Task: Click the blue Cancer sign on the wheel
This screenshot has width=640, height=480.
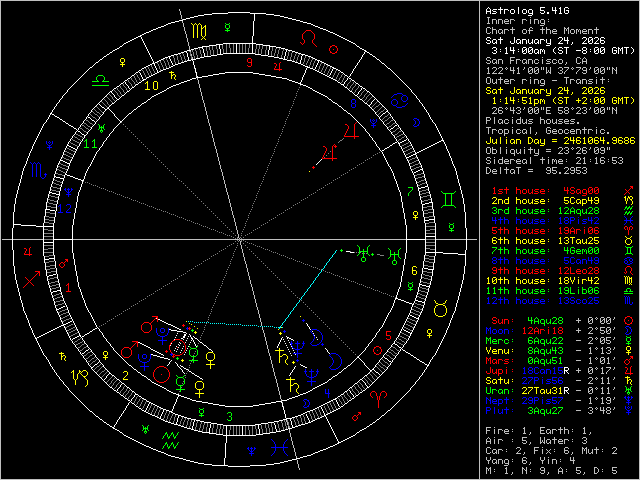Action: 399,99
